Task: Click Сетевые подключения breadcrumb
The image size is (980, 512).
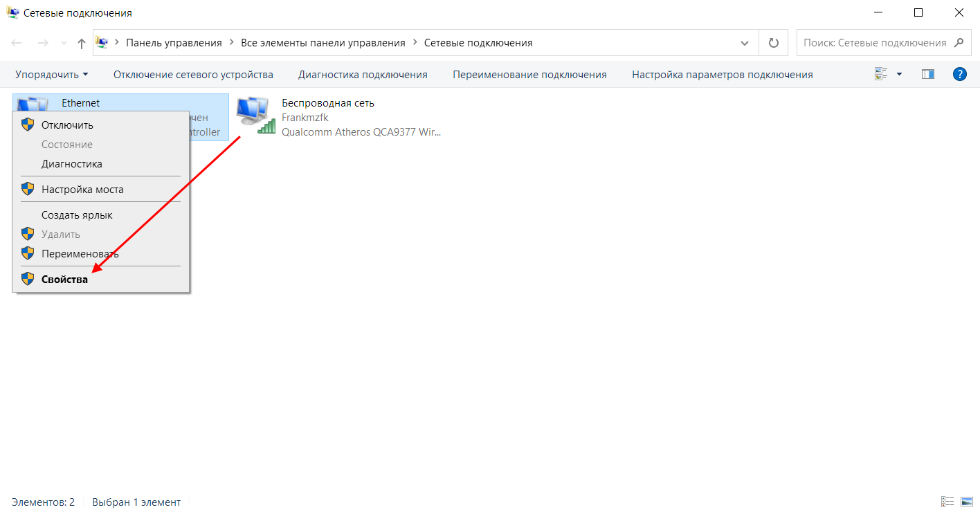Action: (478, 43)
